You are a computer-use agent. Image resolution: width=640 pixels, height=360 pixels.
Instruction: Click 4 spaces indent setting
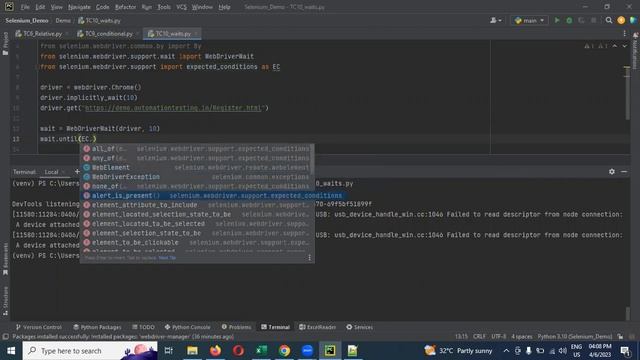tap(522, 337)
